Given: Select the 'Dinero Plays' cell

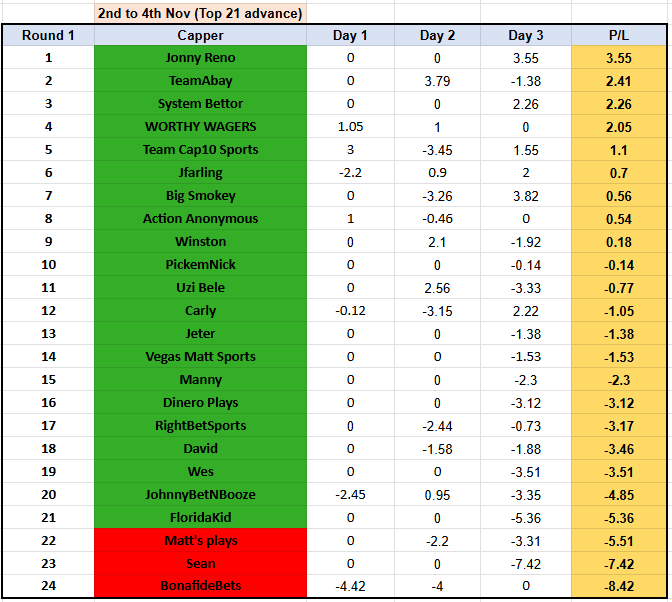Looking at the screenshot, I should (x=200, y=402).
